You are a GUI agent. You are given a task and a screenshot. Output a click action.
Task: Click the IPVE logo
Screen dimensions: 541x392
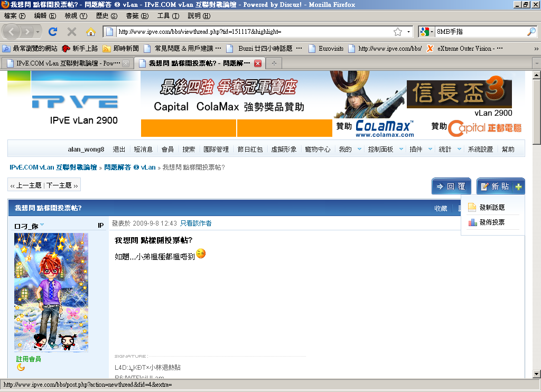click(x=75, y=102)
